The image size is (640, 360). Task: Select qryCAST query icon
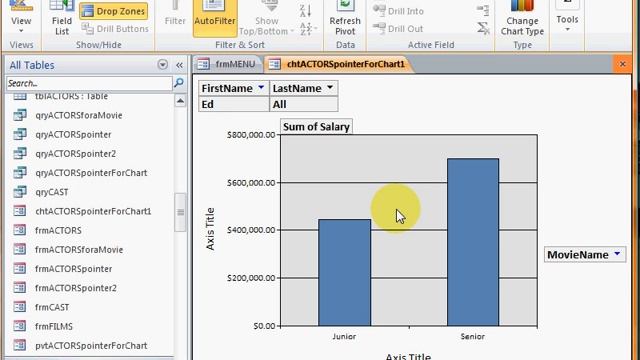tap(20, 192)
